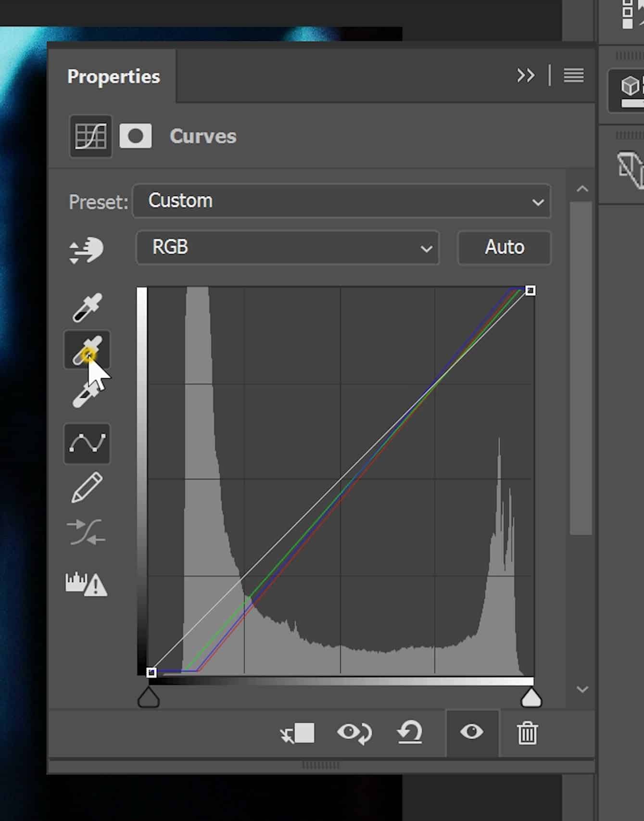This screenshot has height=821, width=644.
Task: Click the histogram recalculate warning icon
Action: (x=87, y=583)
